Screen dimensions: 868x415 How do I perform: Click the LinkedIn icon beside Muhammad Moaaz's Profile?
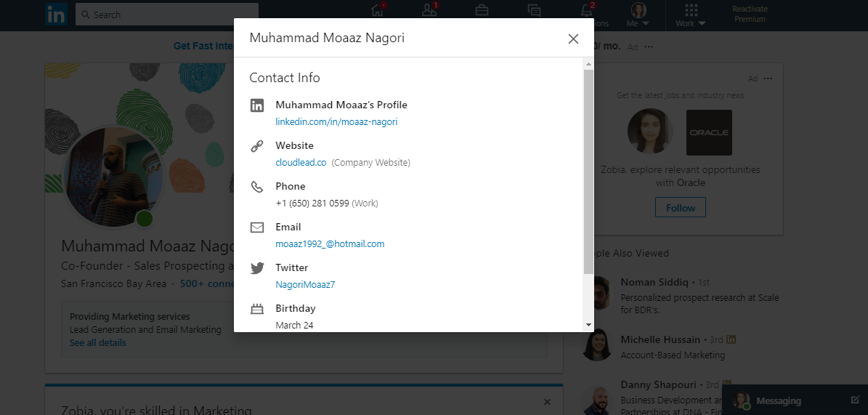(257, 105)
